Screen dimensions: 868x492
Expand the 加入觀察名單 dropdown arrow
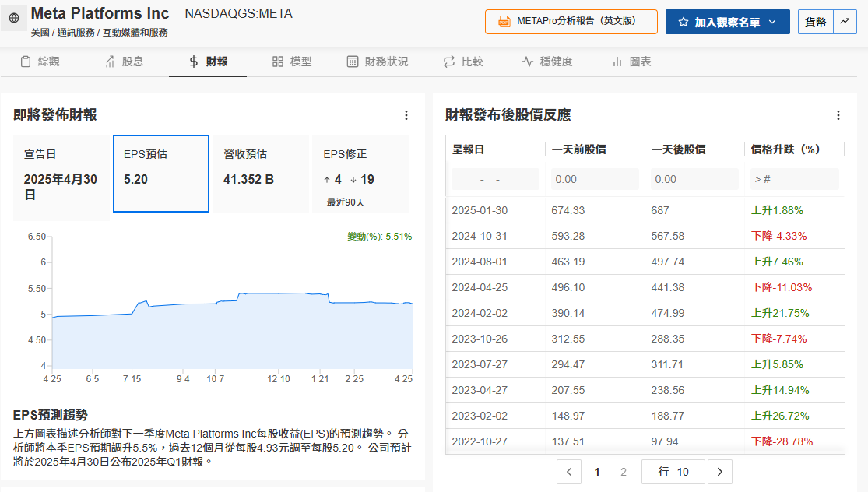pos(772,22)
